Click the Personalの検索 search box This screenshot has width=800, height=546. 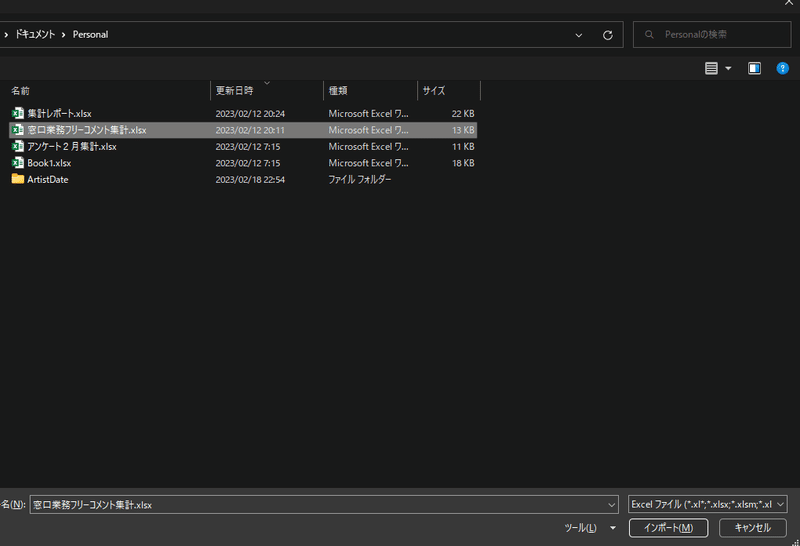tap(712, 34)
